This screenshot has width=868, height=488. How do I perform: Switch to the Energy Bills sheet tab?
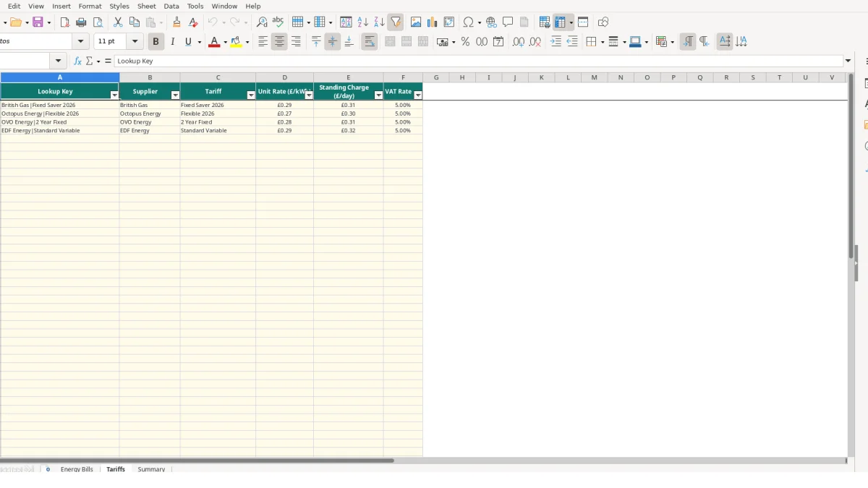(x=77, y=469)
